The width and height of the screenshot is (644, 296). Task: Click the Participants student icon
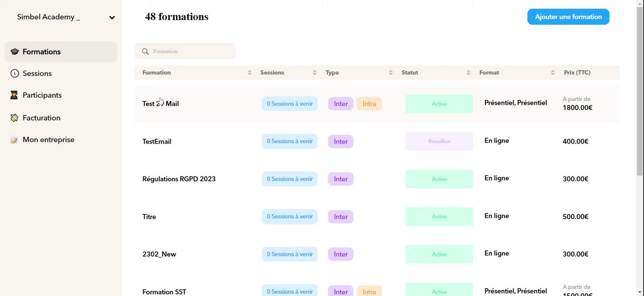click(14, 95)
